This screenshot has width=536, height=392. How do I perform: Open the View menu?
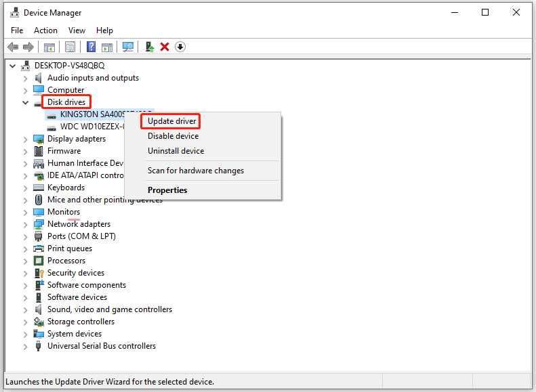[77, 30]
